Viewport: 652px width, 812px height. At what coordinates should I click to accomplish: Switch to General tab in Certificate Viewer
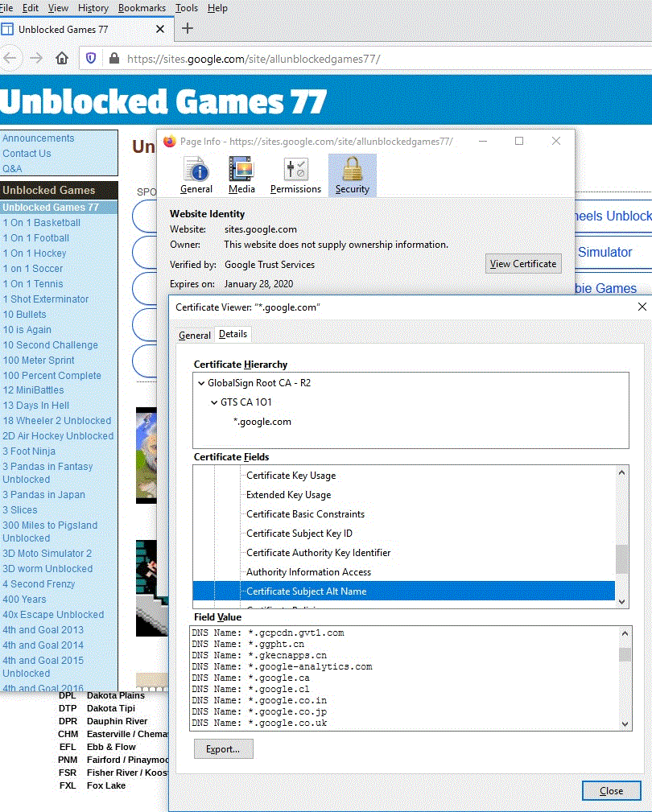195,335
